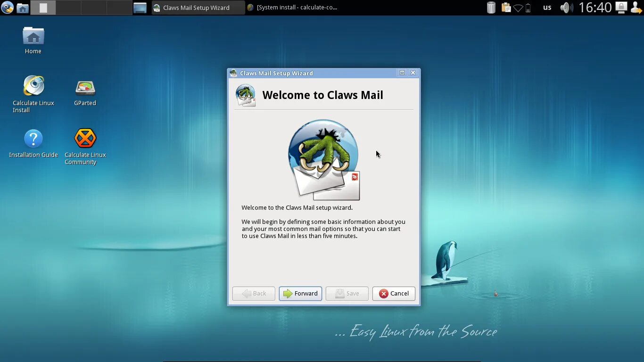Viewport: 644px width, 362px height.
Task: Open the application launcher penguin menu
Action: (7, 8)
